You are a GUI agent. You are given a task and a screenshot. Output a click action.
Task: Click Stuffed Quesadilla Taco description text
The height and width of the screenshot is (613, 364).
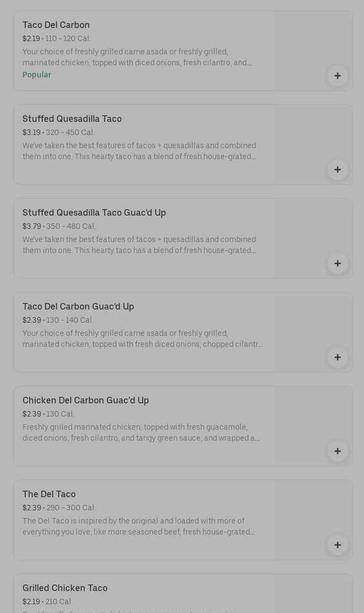139,151
